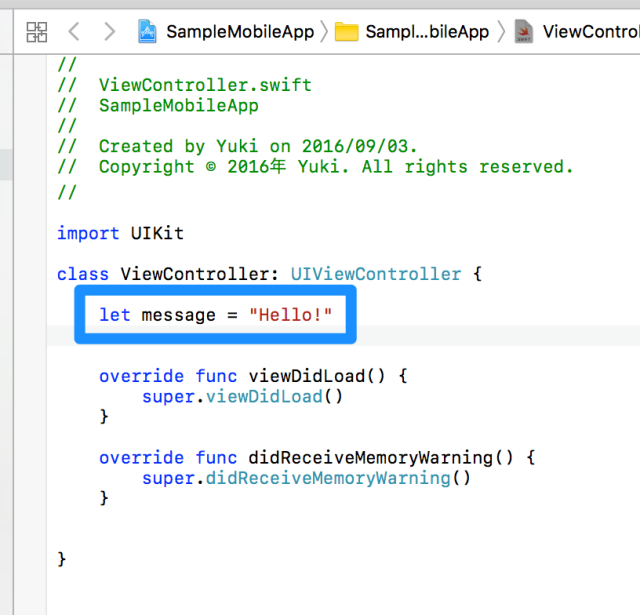Click the ViewController.swift comment line

(184, 85)
